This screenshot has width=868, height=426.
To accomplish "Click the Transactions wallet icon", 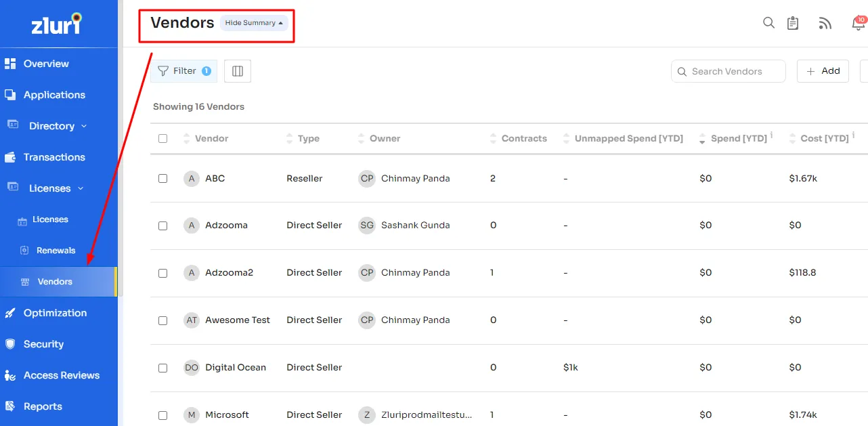I will pyautogui.click(x=10, y=157).
